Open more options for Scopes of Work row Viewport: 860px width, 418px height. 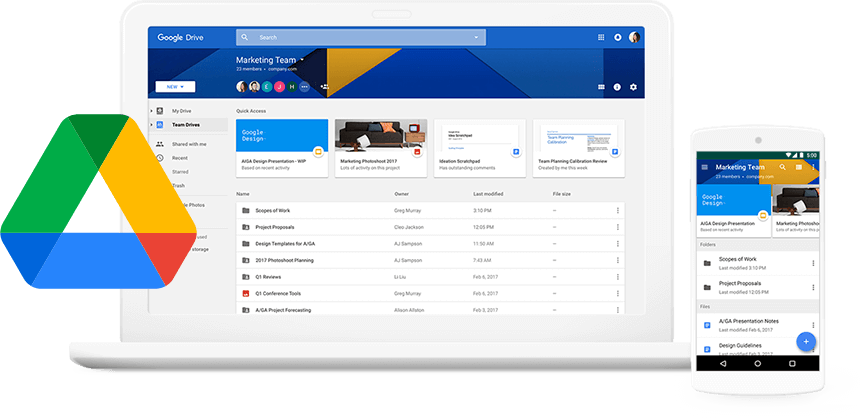tap(618, 211)
